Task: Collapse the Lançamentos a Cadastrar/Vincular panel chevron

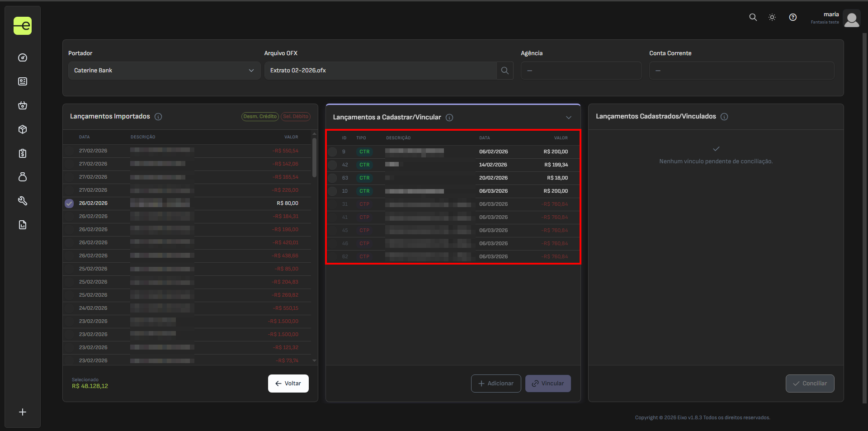Action: 569,118
